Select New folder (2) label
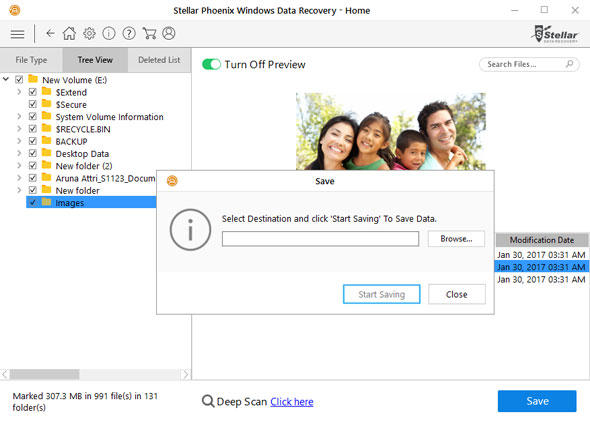 [84, 166]
